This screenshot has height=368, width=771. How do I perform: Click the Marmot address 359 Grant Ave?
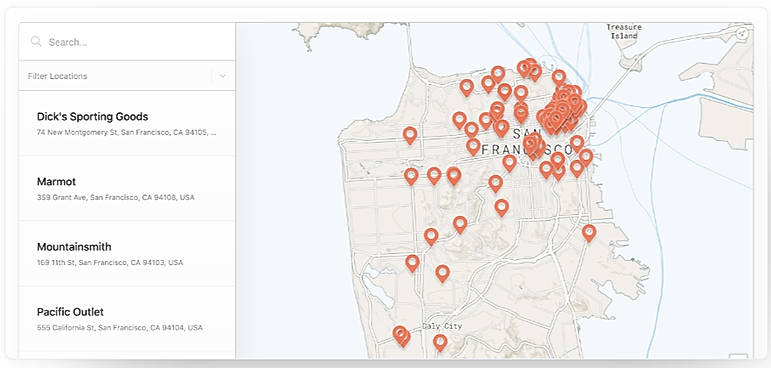[x=116, y=197]
